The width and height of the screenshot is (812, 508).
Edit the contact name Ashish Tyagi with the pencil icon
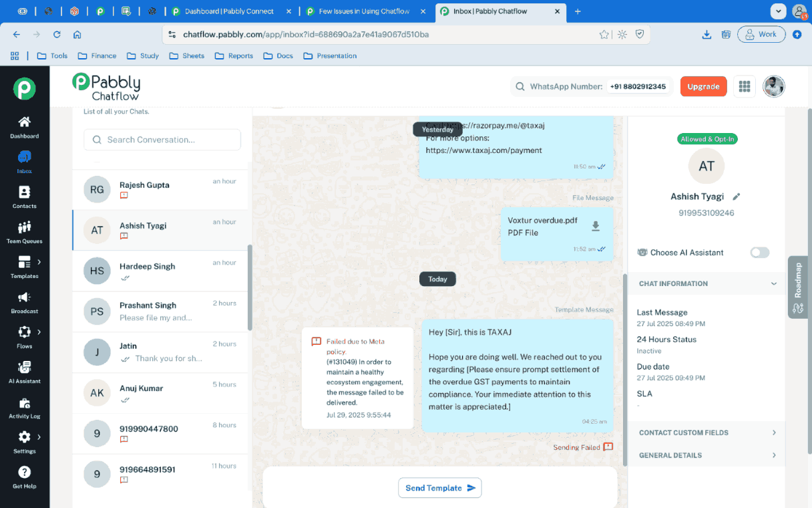737,197
